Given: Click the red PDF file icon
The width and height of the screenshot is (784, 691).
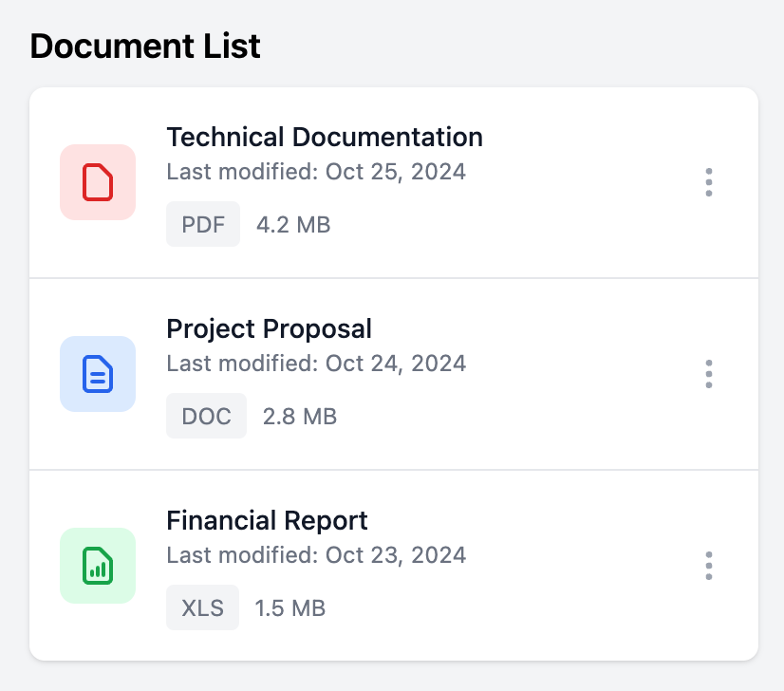Looking at the screenshot, I should tap(98, 182).
